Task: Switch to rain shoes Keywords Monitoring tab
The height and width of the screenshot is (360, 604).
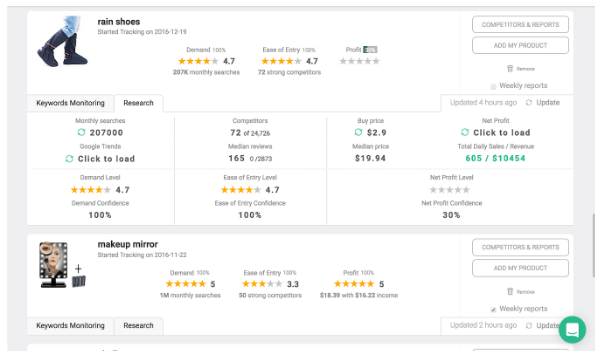Action: tap(70, 103)
